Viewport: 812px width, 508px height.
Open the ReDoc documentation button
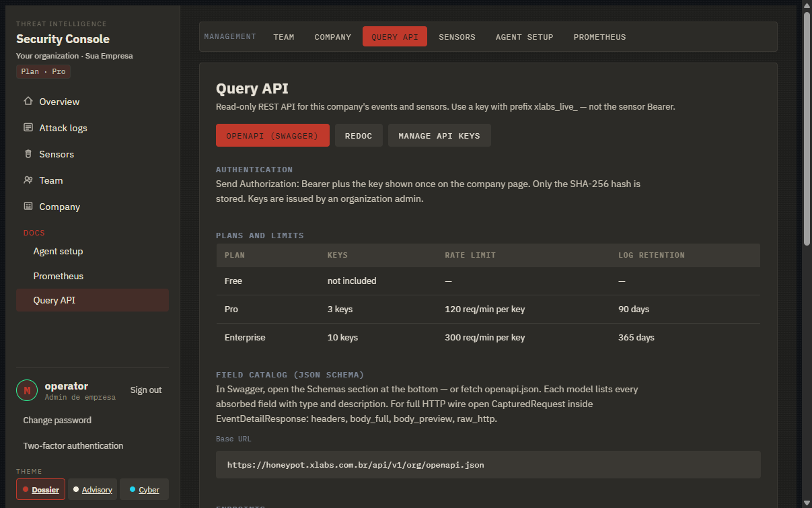[x=359, y=135]
